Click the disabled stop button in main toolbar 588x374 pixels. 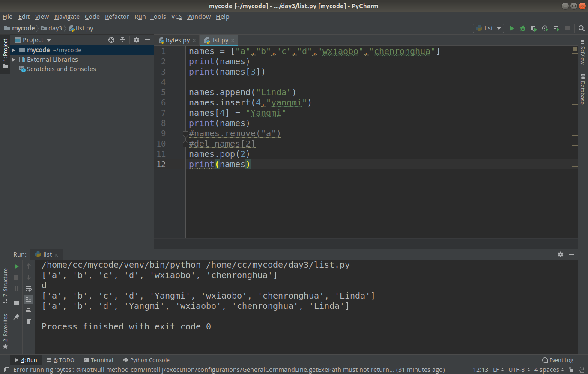click(x=567, y=28)
